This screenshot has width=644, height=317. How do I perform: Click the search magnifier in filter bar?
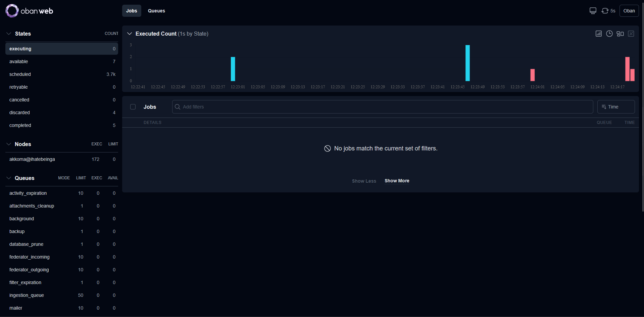coord(178,107)
